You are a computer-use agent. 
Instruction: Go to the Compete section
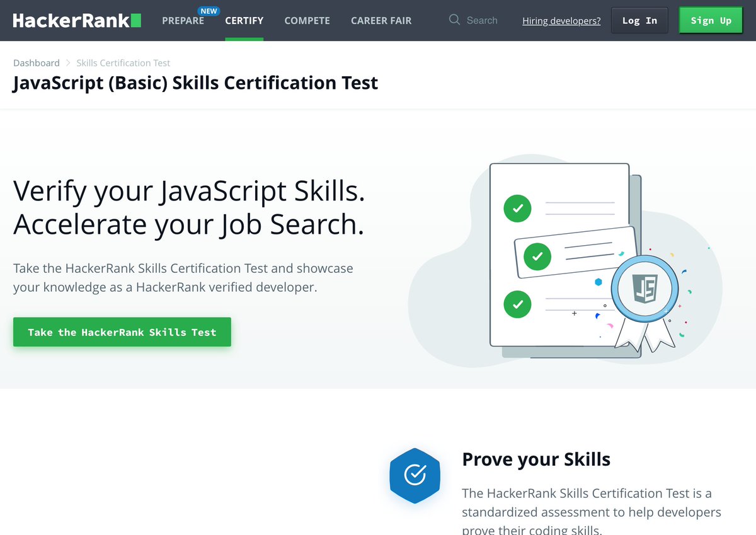[x=307, y=21]
